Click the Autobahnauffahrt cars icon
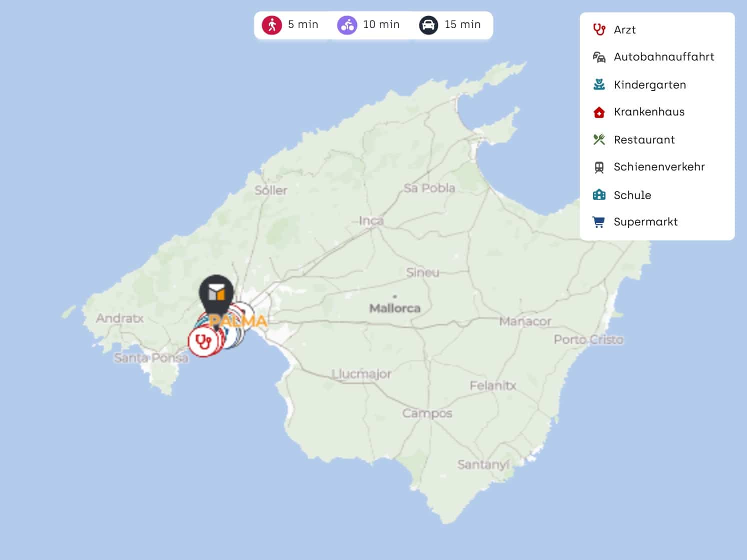 (599, 57)
